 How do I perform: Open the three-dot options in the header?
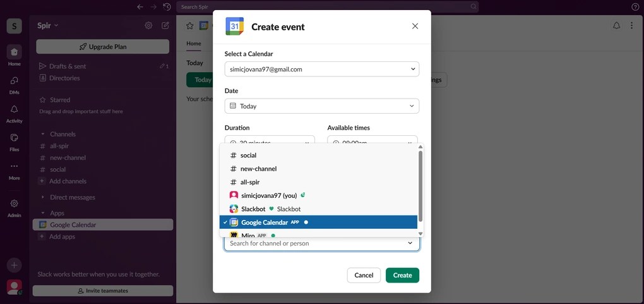(631, 25)
